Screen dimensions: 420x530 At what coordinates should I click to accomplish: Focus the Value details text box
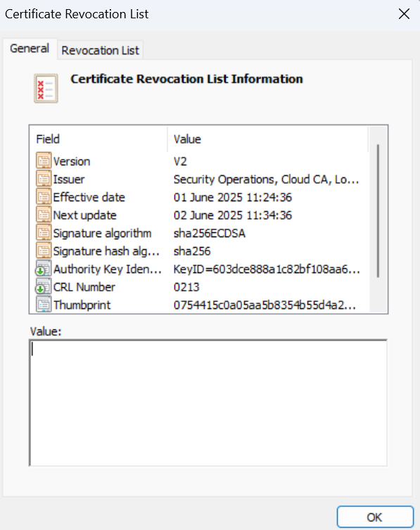click(x=208, y=403)
